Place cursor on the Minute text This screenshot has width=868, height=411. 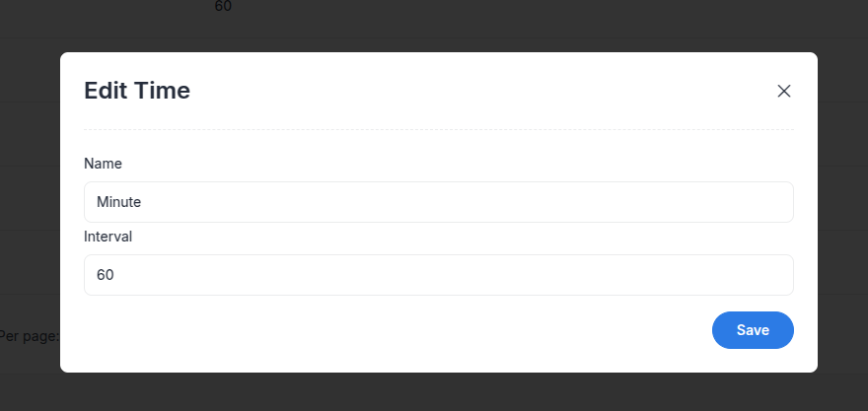tap(119, 202)
